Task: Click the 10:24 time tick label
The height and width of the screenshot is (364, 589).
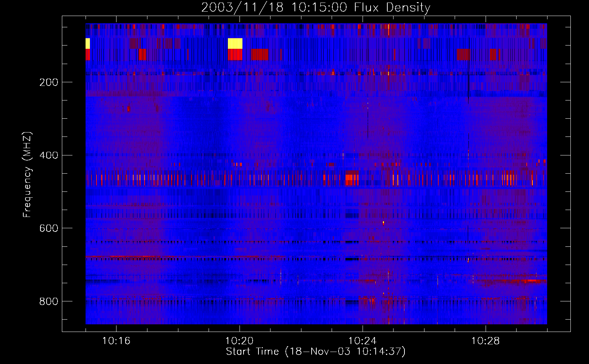Action: click(x=362, y=341)
